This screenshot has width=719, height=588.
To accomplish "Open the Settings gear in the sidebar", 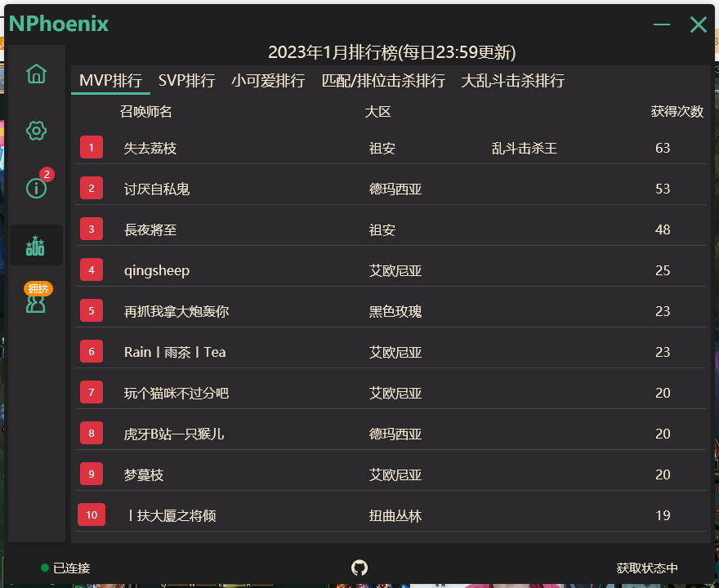I will [x=36, y=131].
